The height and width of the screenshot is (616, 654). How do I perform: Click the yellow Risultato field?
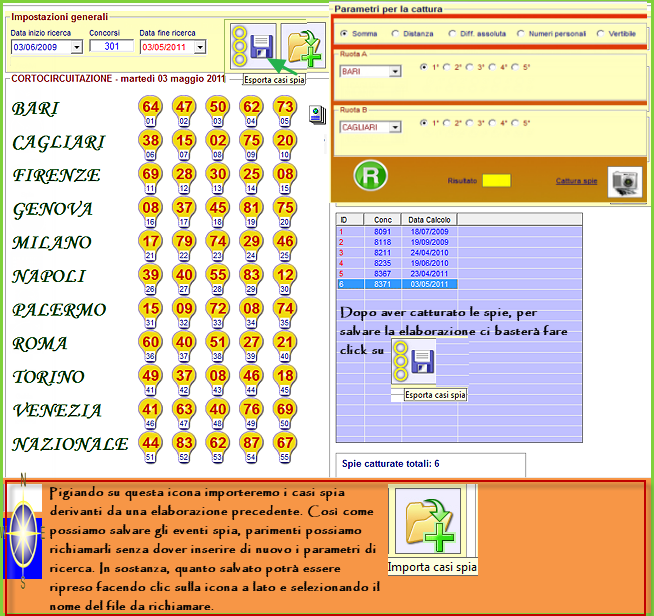click(x=496, y=181)
